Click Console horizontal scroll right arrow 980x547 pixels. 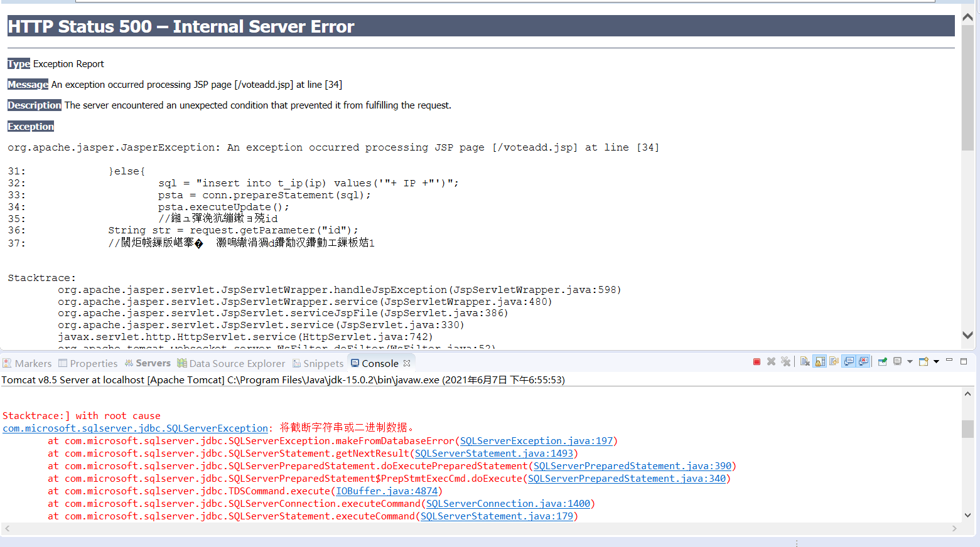click(954, 529)
